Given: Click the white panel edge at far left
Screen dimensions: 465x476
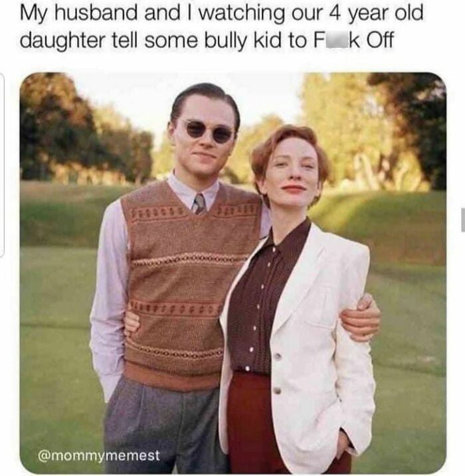Looking at the screenshot, I should tap(2, 165).
